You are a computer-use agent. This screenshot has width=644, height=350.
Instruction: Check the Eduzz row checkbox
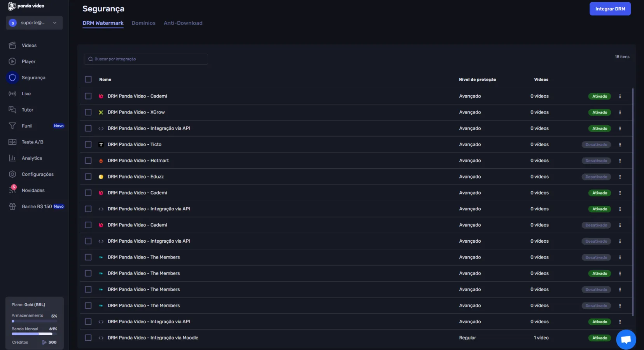point(88,177)
